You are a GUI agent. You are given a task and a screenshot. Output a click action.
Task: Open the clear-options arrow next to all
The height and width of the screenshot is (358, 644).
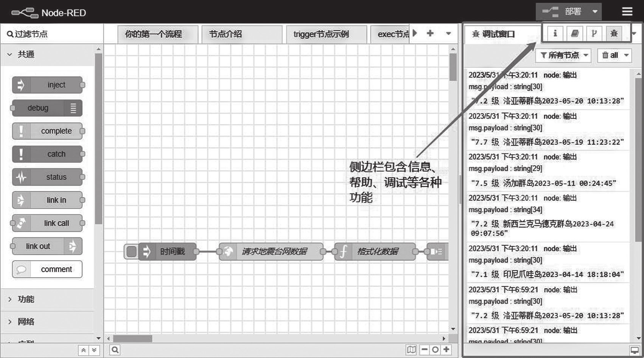point(626,55)
